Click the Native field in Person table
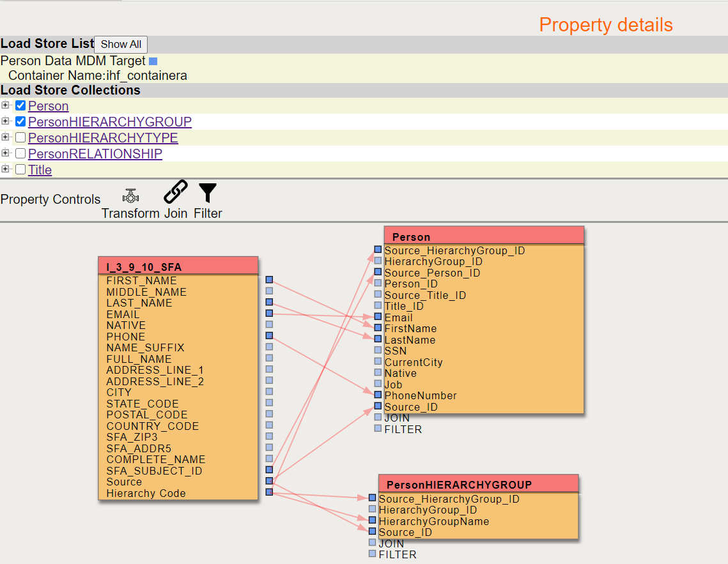This screenshot has height=564, width=728. 400,374
